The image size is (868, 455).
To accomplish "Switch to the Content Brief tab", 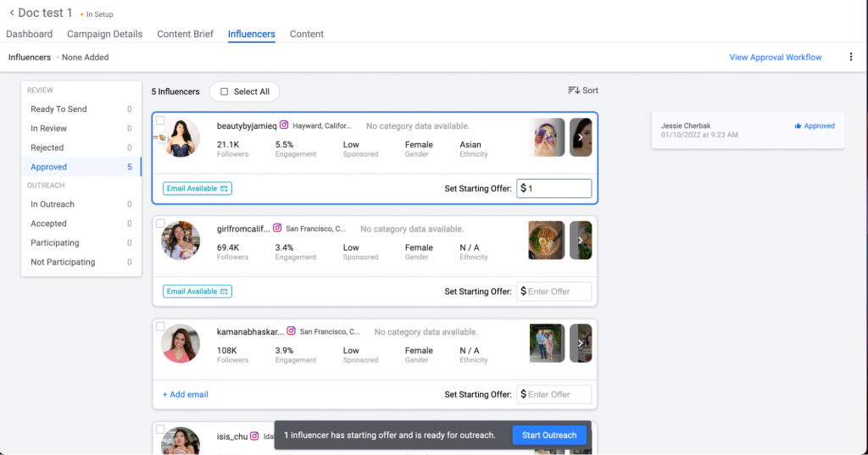I will tap(185, 34).
